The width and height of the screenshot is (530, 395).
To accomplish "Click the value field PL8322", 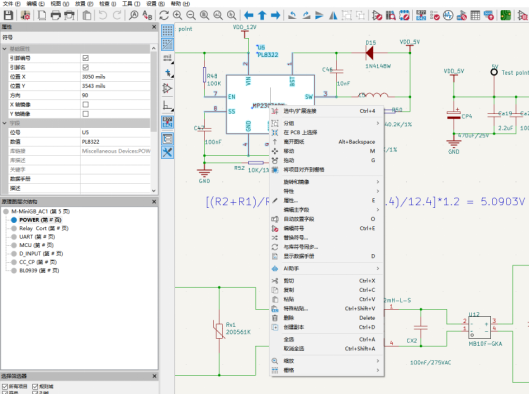I will pyautogui.click(x=115, y=142).
